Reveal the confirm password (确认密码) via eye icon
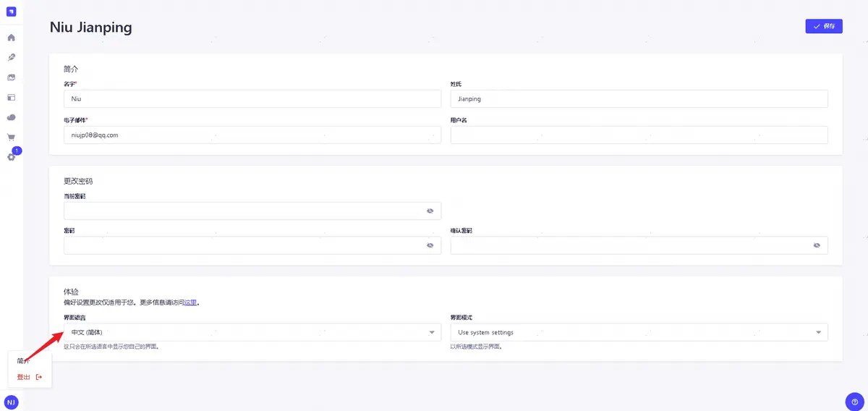This screenshot has height=411, width=868. click(817, 245)
